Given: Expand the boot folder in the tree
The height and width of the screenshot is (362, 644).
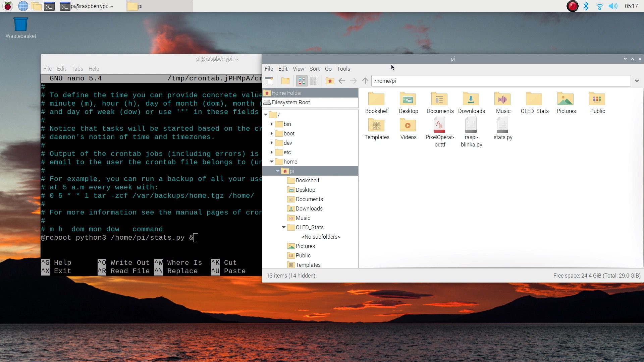Looking at the screenshot, I should coord(272,133).
